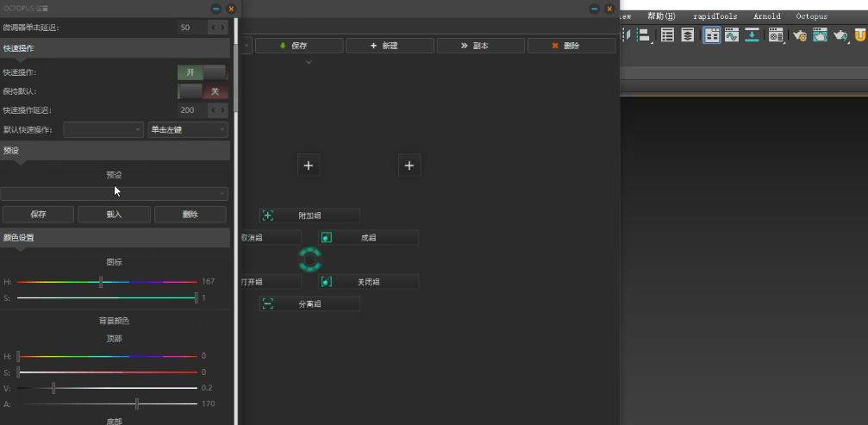Load the preset with 载入 button
This screenshot has width=868, height=425.
(x=114, y=215)
